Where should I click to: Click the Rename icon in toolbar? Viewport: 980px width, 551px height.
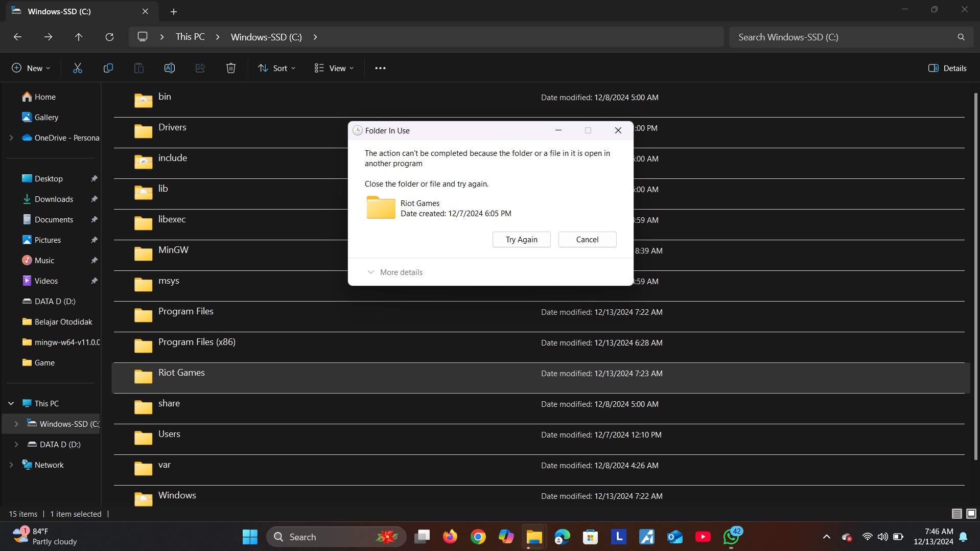click(x=170, y=68)
